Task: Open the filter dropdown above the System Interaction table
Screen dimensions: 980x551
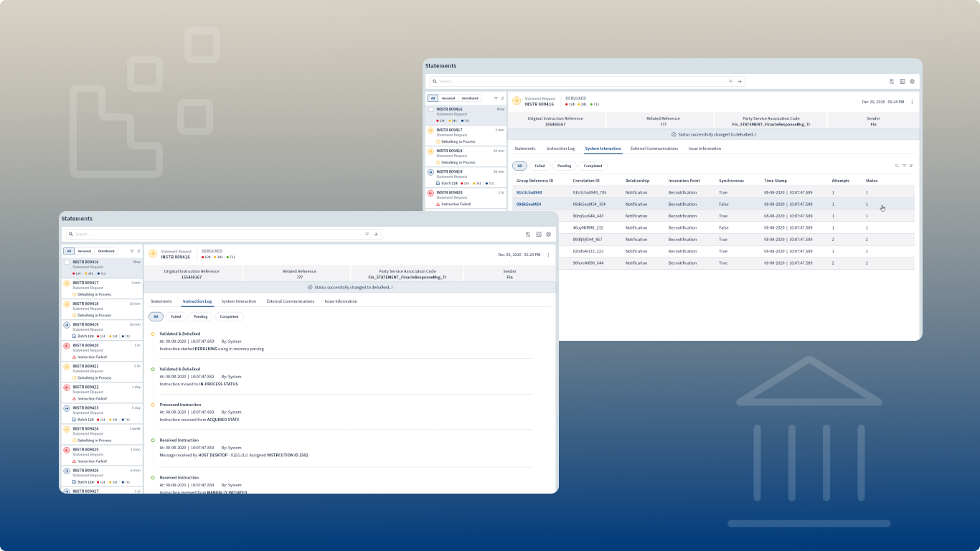Action: pyautogui.click(x=904, y=166)
